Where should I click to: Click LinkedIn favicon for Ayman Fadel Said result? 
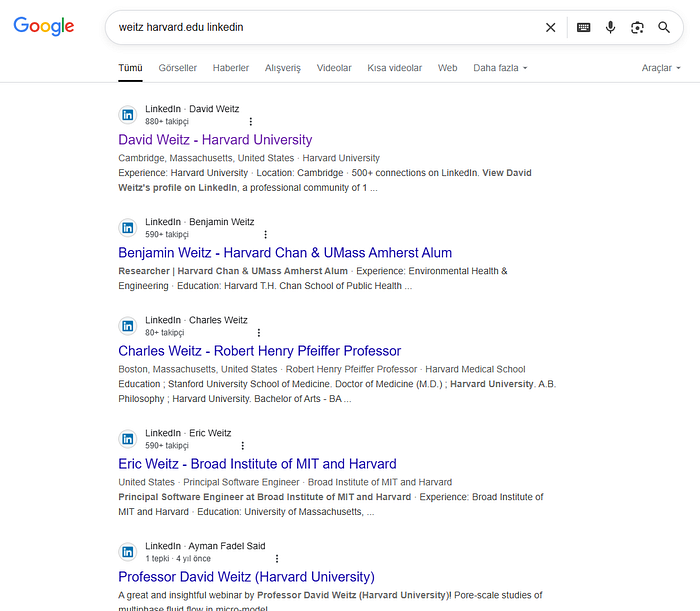[x=128, y=552]
